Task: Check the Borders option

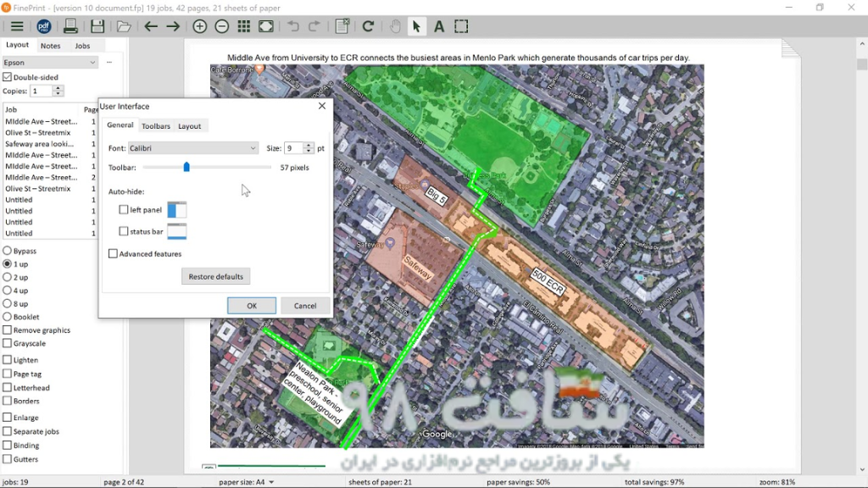Action: (x=7, y=401)
